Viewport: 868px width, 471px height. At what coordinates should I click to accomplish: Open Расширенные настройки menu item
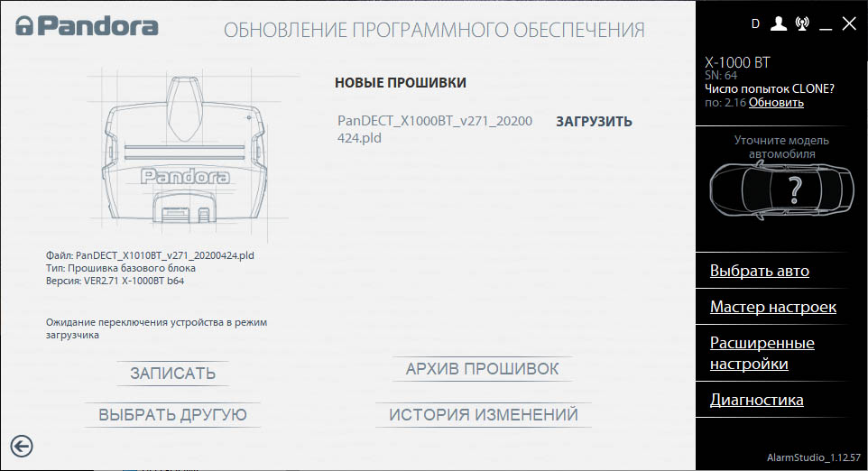point(762,353)
